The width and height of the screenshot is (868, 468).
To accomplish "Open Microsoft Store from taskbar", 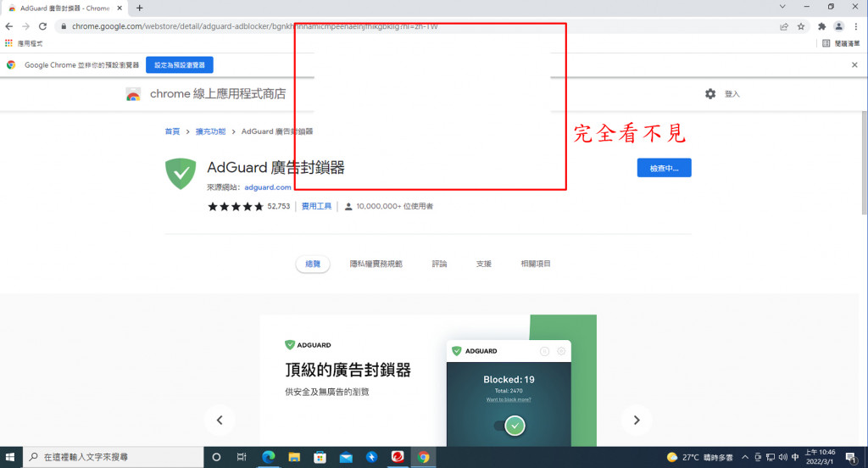I will pyautogui.click(x=320, y=457).
